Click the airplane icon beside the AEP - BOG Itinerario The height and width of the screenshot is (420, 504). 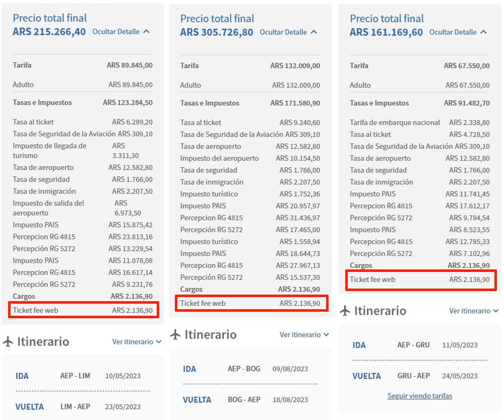[x=175, y=335]
